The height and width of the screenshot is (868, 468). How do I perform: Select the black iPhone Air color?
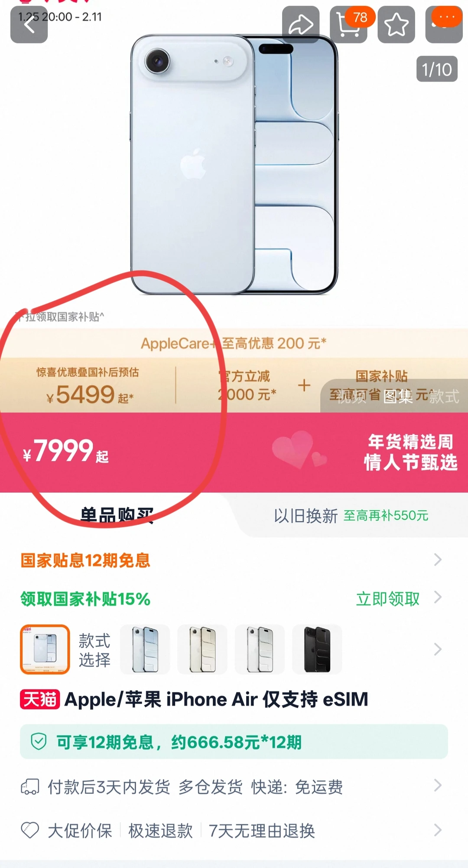point(317,649)
